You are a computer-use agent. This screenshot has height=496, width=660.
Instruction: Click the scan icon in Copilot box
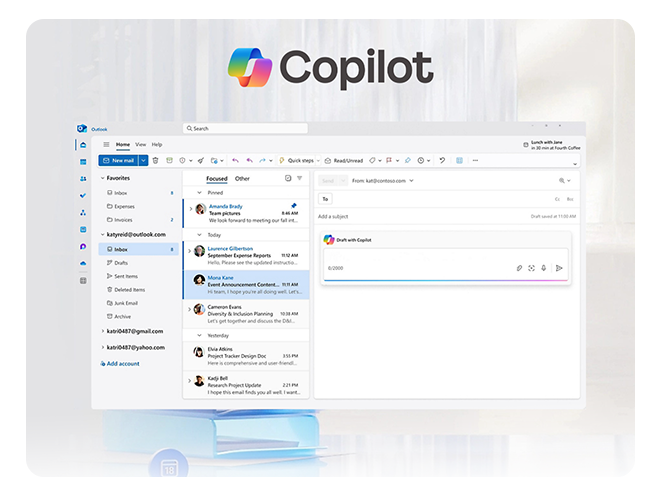click(x=532, y=268)
